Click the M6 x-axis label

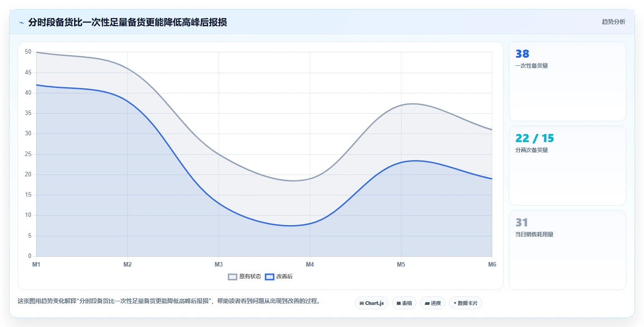(492, 264)
